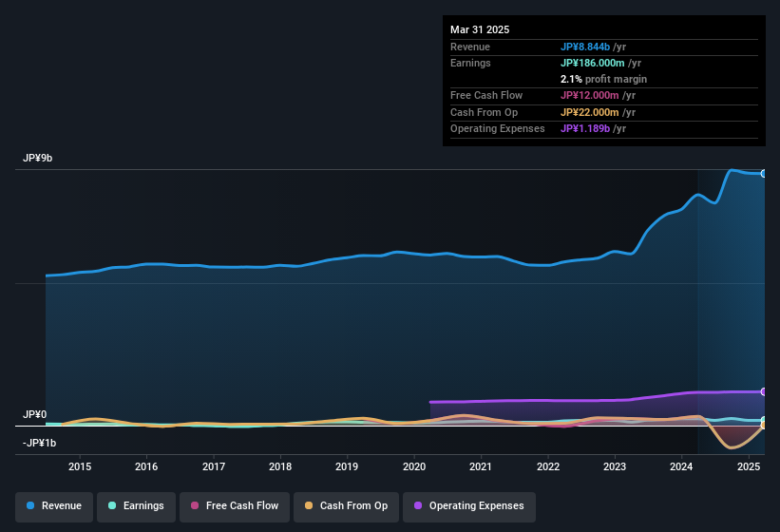Click the 2017 x-axis label
Viewport: 780px width, 532px height.
point(214,466)
